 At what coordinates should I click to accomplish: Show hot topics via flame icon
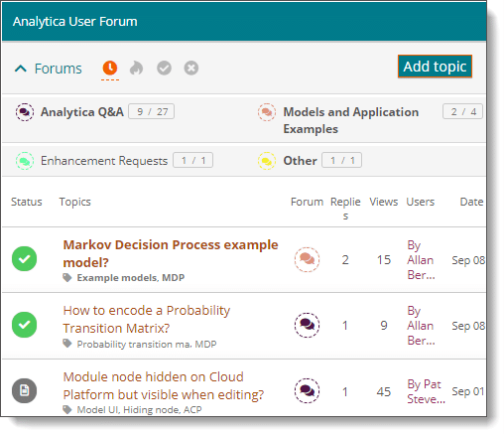point(136,69)
